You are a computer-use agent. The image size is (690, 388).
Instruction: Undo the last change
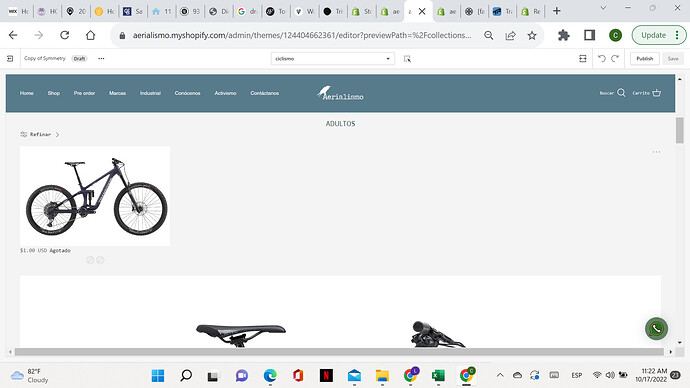(602, 59)
